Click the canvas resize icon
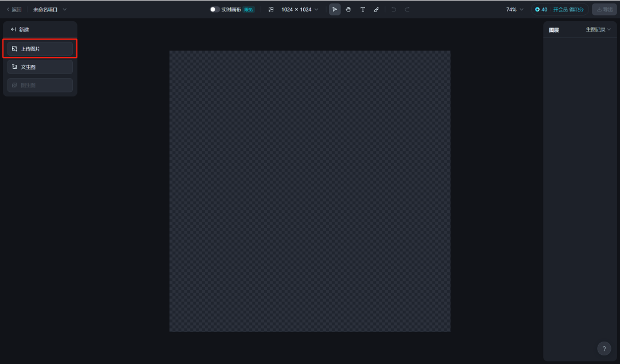 click(x=271, y=10)
